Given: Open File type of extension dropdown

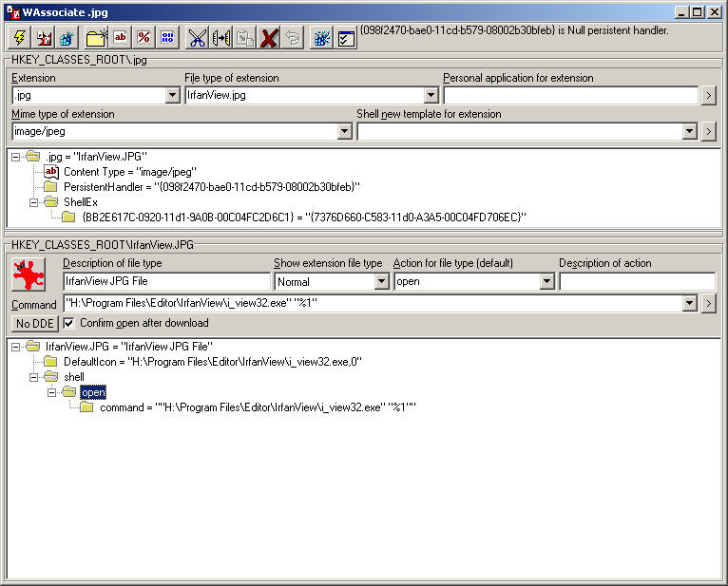Looking at the screenshot, I should (x=431, y=96).
